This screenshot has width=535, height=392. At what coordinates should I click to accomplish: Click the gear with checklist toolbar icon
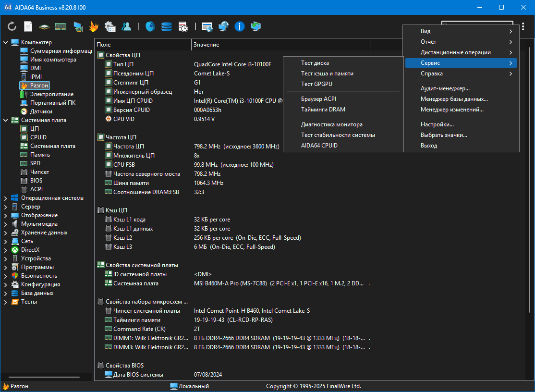click(110, 26)
